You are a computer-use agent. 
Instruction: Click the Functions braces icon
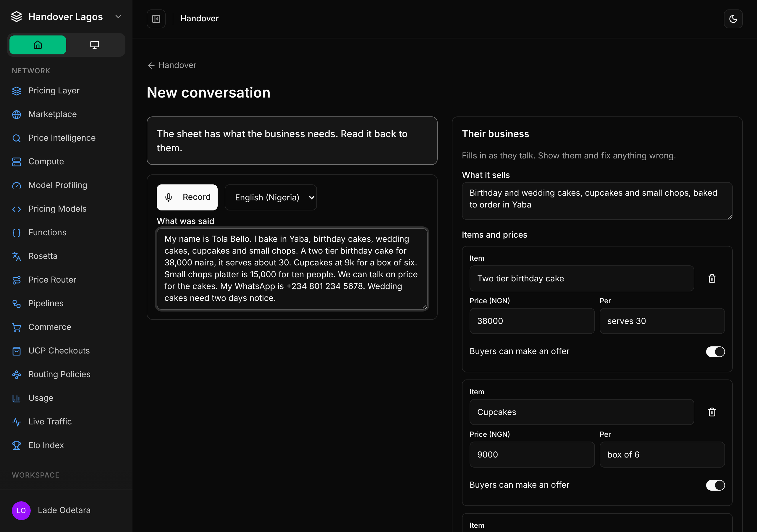[x=17, y=233]
